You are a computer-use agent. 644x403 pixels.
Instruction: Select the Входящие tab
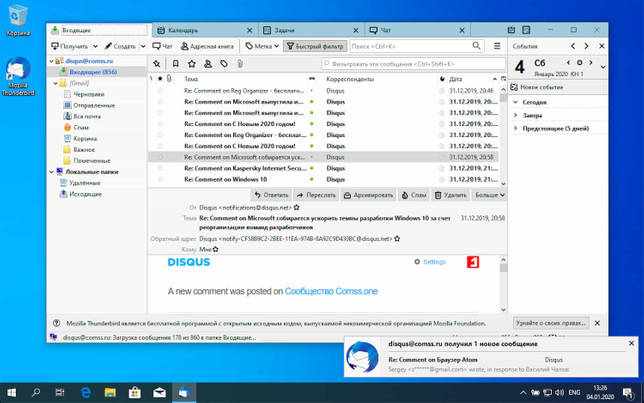click(99, 30)
